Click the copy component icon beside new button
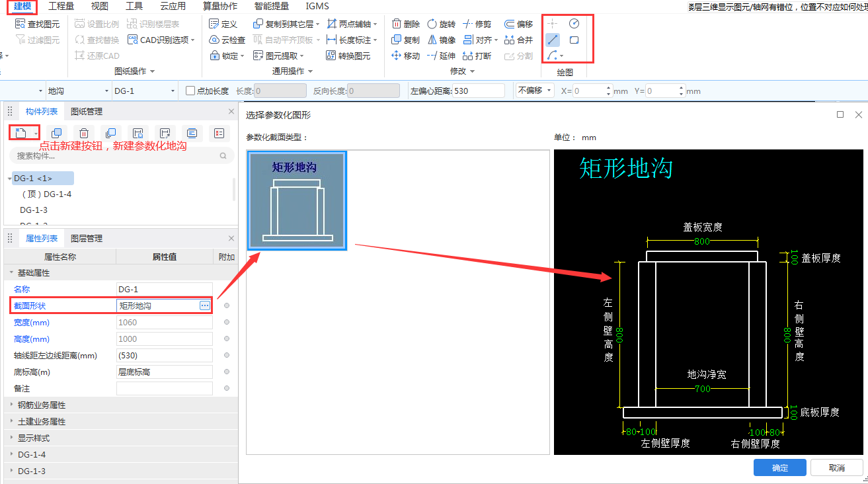Screen dimensions: 868x484 [57, 133]
